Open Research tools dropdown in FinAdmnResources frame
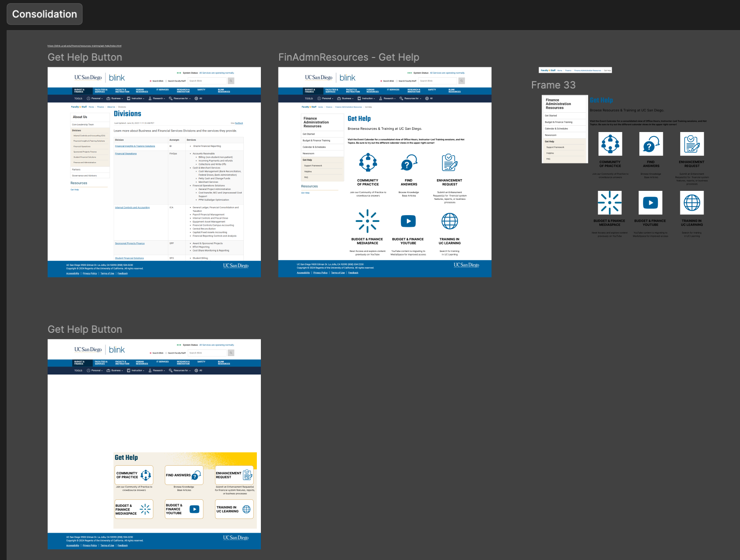Screen dimensions: 740x560 (388, 98)
